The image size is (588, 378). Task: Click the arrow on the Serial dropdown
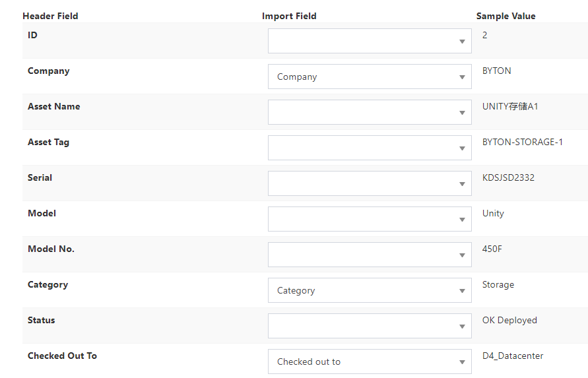click(x=462, y=184)
